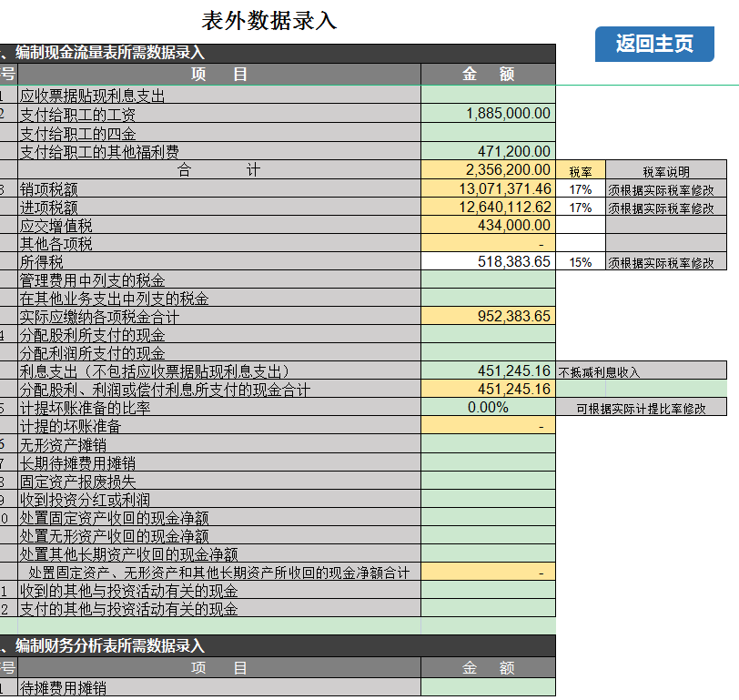Click the 编制现金流量表所需数据录入 section header
This screenshot has width=739, height=700.
tap(110, 53)
